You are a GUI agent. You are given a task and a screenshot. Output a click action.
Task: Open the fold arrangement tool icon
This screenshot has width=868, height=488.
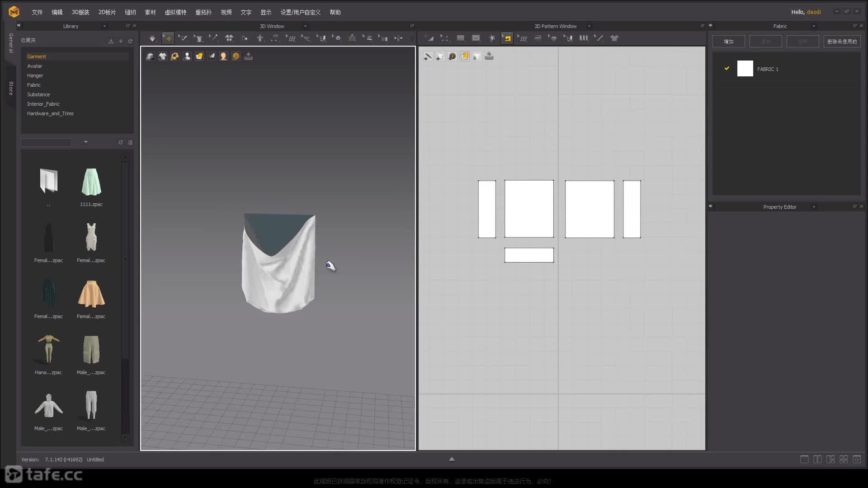[245, 38]
